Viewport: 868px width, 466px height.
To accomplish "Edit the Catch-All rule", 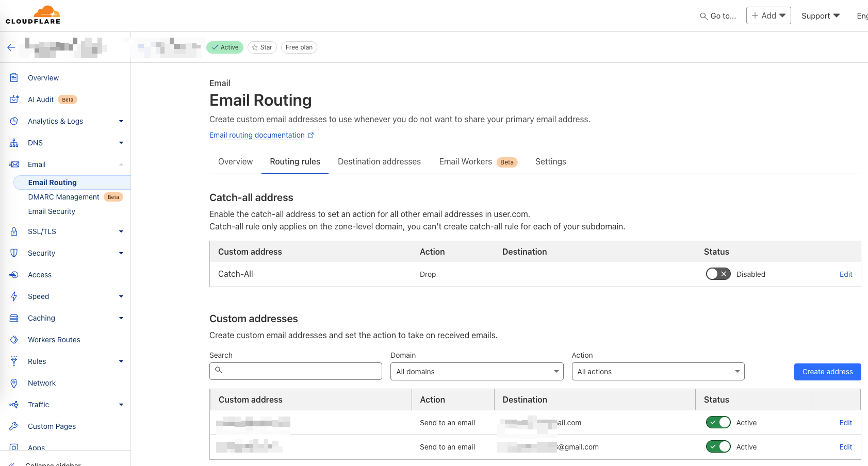I will pyautogui.click(x=846, y=274).
